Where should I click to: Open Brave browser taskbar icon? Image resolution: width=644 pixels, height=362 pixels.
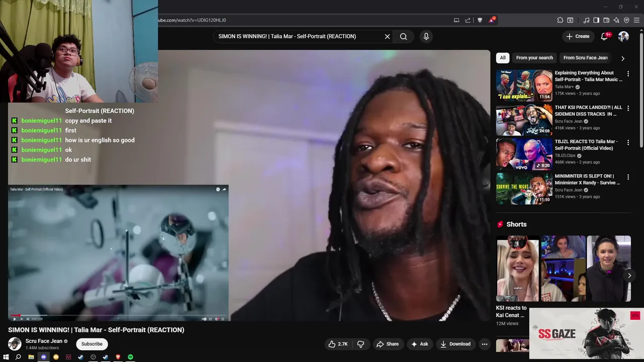click(x=118, y=357)
